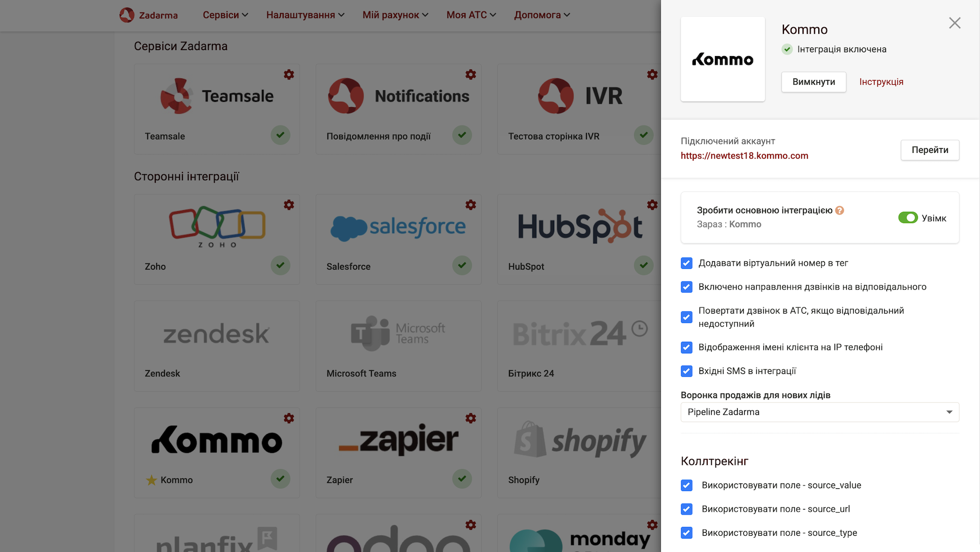The height and width of the screenshot is (552, 980).
Task: Expand the Допомога menu
Action: [542, 15]
